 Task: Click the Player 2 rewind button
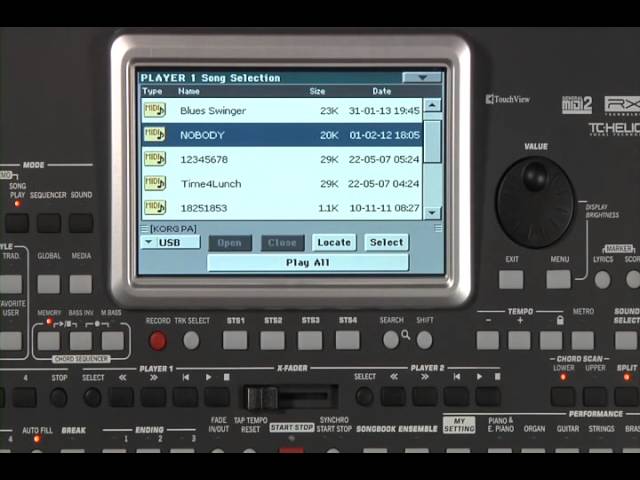[393, 396]
